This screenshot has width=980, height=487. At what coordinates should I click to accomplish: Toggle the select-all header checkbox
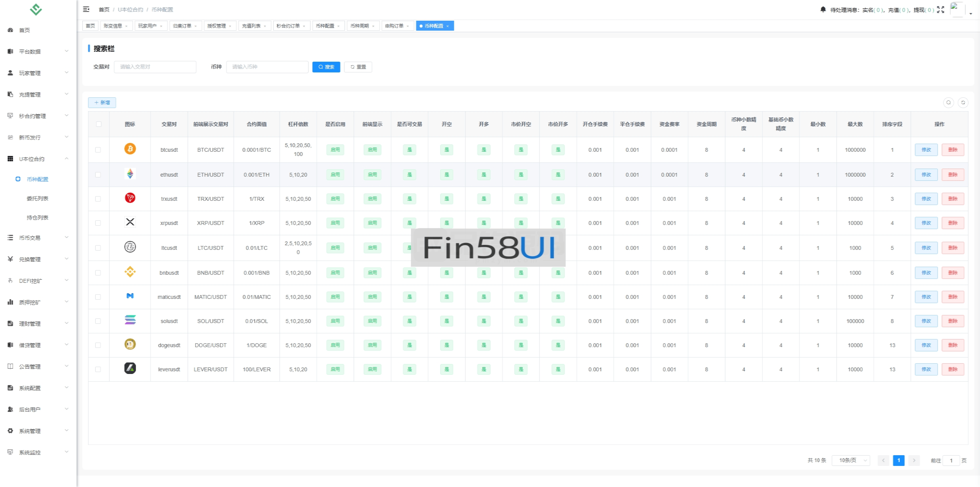tap(99, 124)
